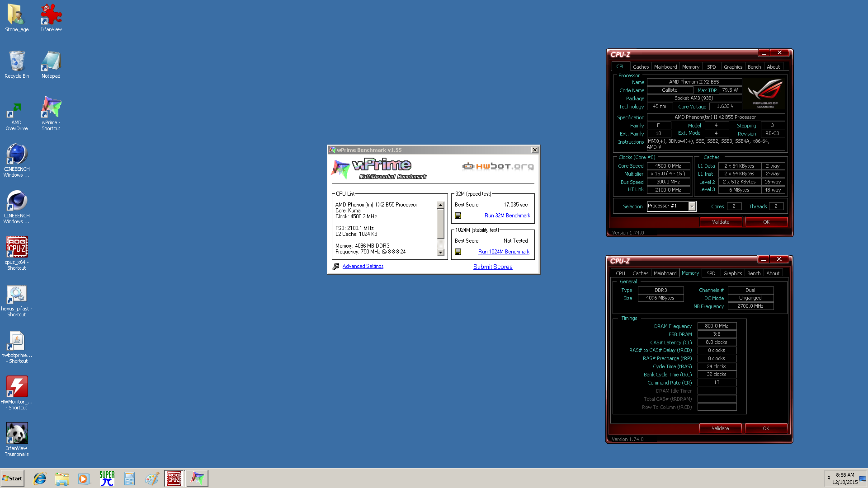Open Notepad desktop shortcut
868x488 pixels.
tap(51, 65)
